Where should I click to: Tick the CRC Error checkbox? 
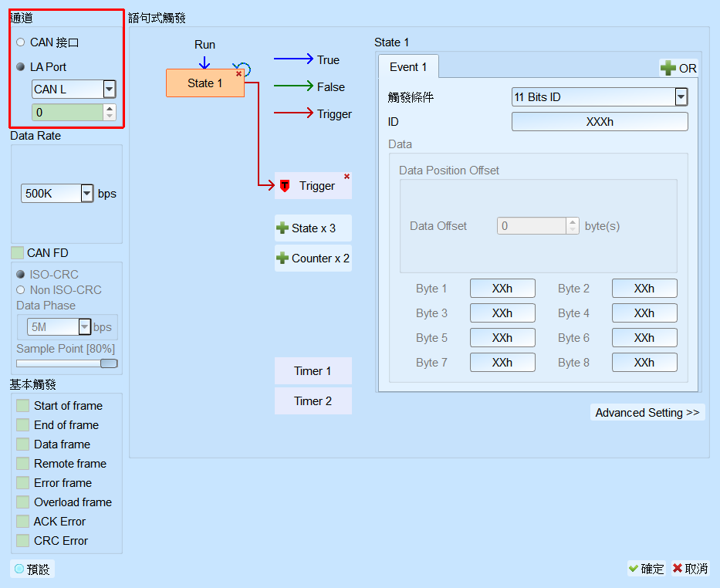pyautogui.click(x=22, y=541)
